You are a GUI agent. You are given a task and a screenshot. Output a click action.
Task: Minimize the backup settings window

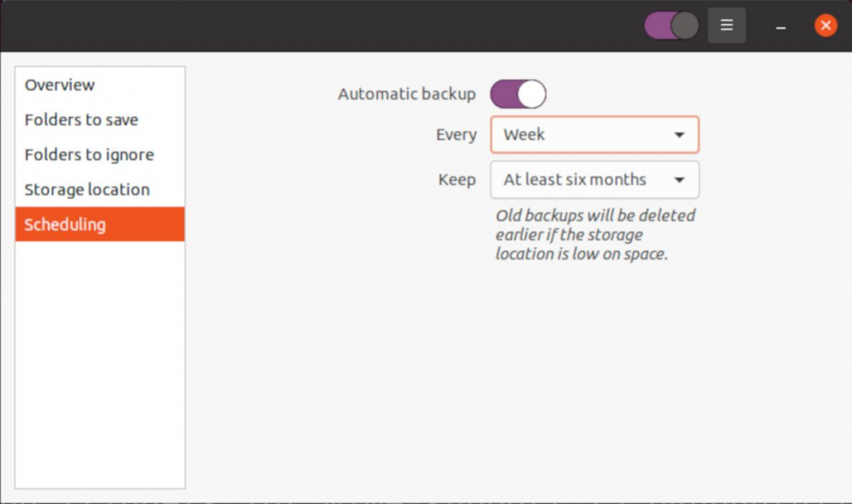pos(780,27)
